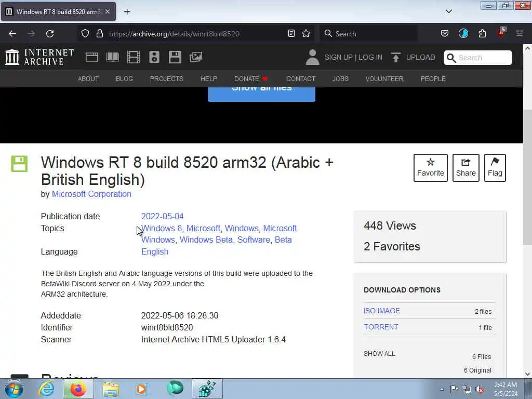Screen dimensions: 532x399
Task: Open the tracking protection shield icon
Action: pyautogui.click(x=85, y=33)
